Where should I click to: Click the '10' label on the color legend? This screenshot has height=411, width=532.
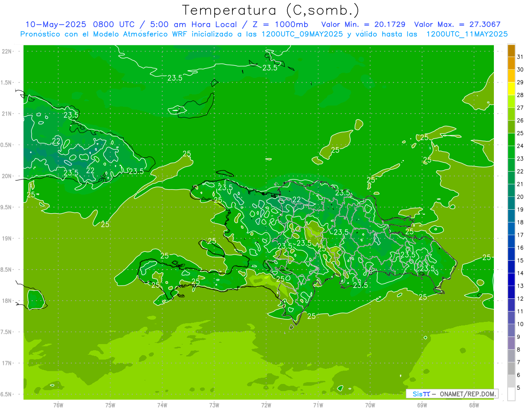[520, 324]
